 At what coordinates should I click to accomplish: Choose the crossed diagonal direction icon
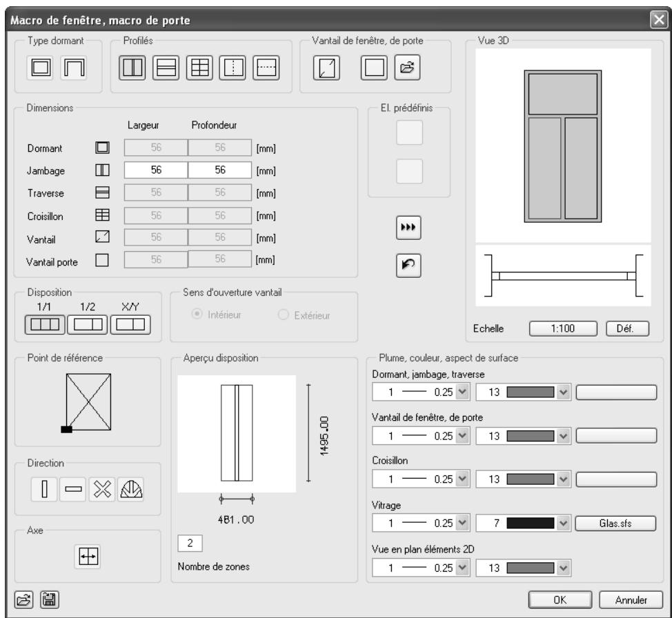pos(102,489)
